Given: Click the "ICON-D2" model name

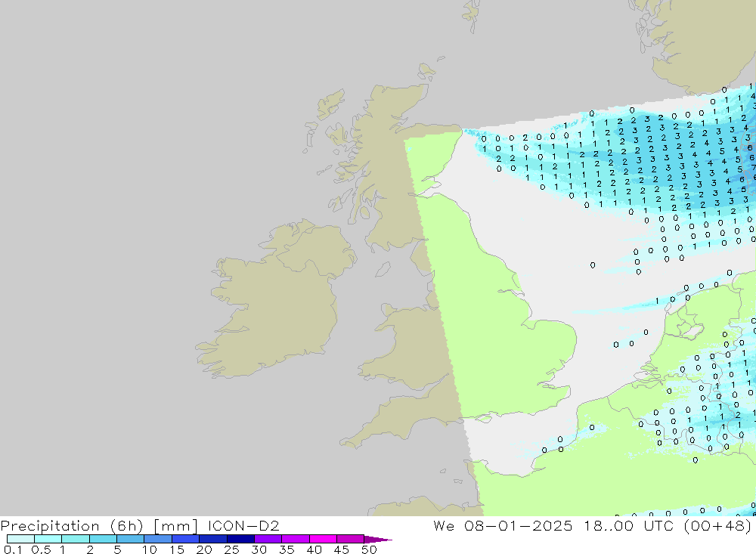Looking at the screenshot, I should click(x=243, y=525).
